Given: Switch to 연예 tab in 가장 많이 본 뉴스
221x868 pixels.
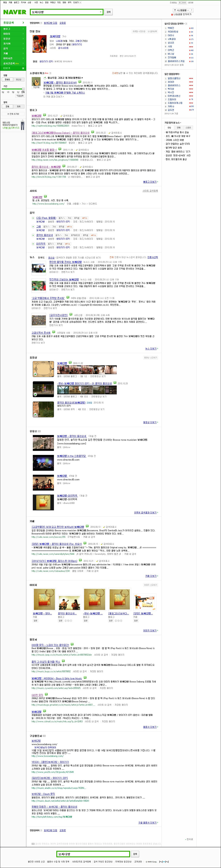Looking at the screenshot, I should (179, 128).
